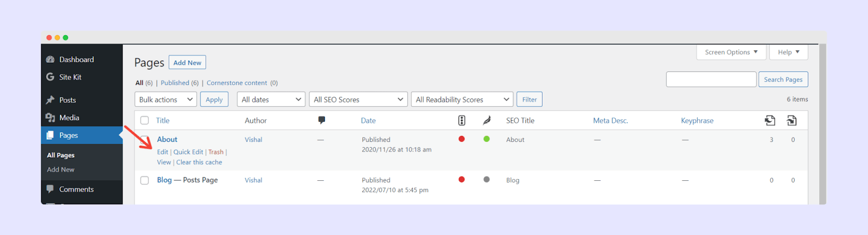Click the outgoing links count 3 for About
Screen dimensions: 868x235
(771, 140)
